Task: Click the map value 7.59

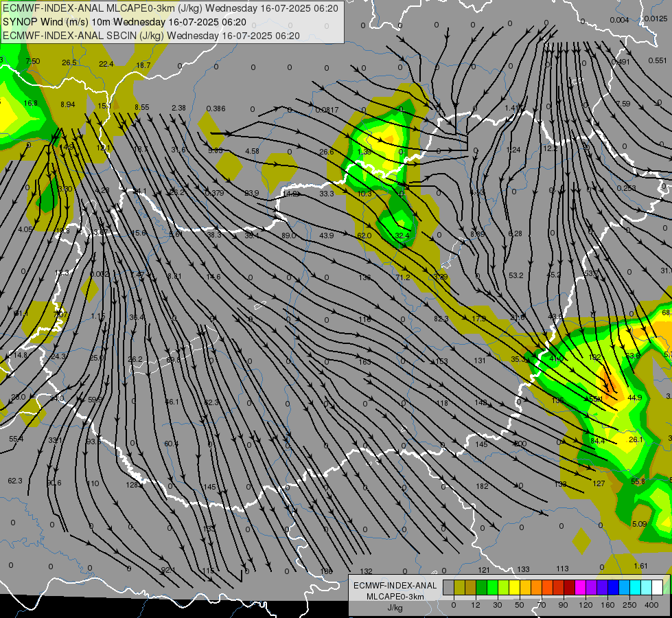Action: pos(623,104)
